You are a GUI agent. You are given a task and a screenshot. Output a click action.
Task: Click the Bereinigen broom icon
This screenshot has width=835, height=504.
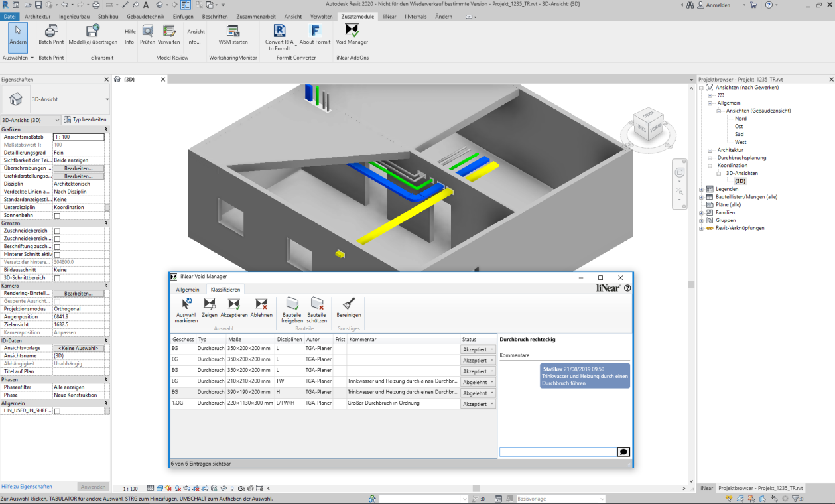click(349, 308)
